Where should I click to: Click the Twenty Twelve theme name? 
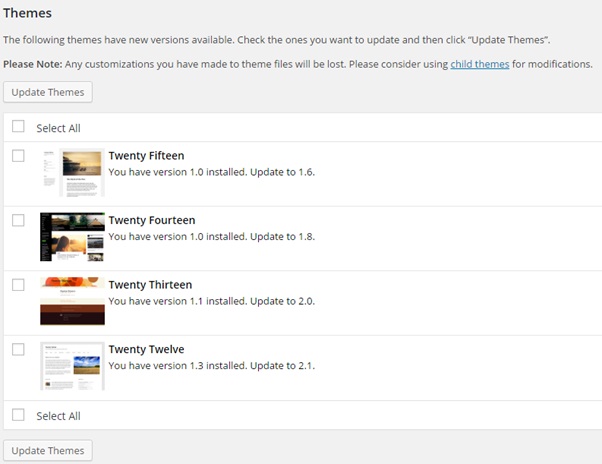(146, 349)
